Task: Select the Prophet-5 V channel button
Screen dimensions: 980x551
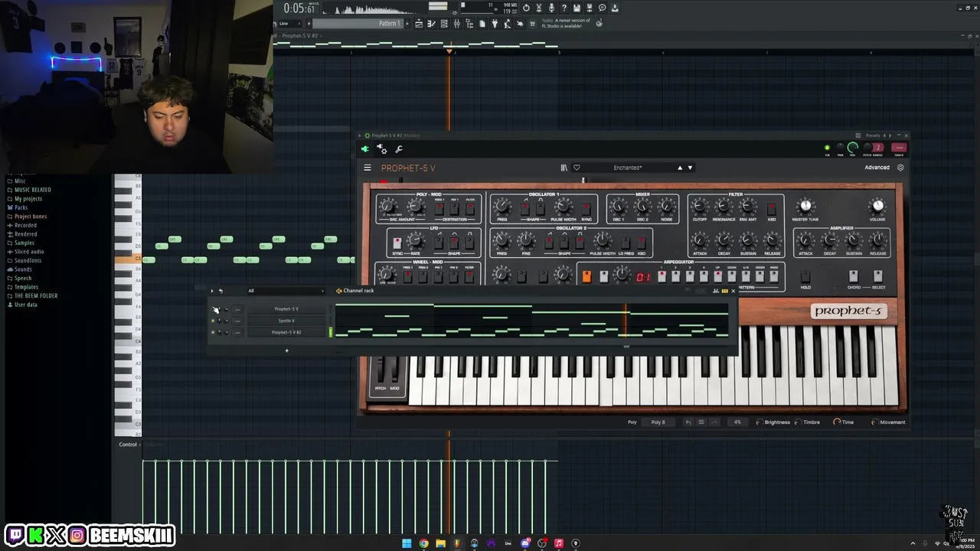Action: (x=286, y=309)
